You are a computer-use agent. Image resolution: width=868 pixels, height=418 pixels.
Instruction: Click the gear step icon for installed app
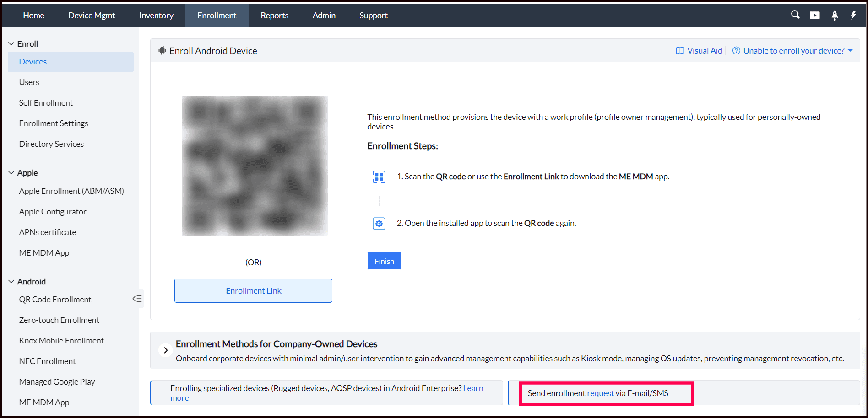click(379, 224)
